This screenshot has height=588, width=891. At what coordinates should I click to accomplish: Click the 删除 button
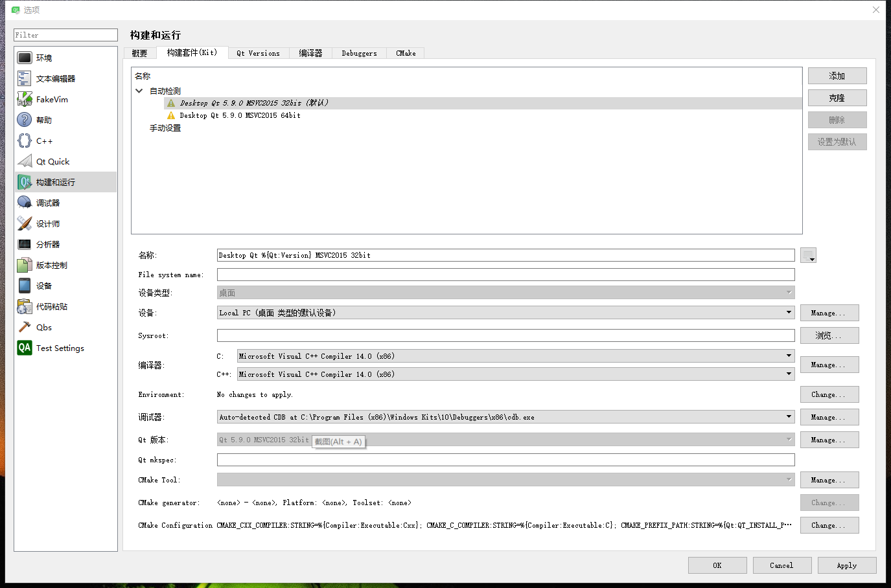[837, 120]
